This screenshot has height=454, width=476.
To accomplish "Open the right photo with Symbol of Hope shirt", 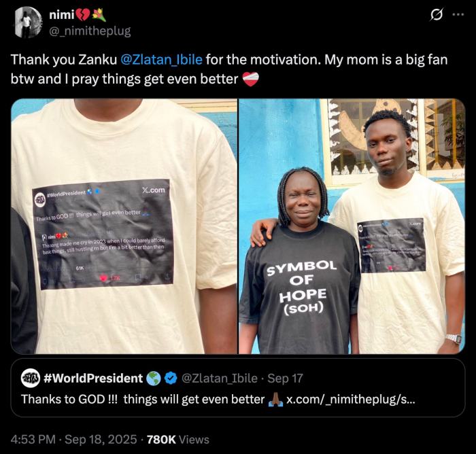I will (352, 226).
